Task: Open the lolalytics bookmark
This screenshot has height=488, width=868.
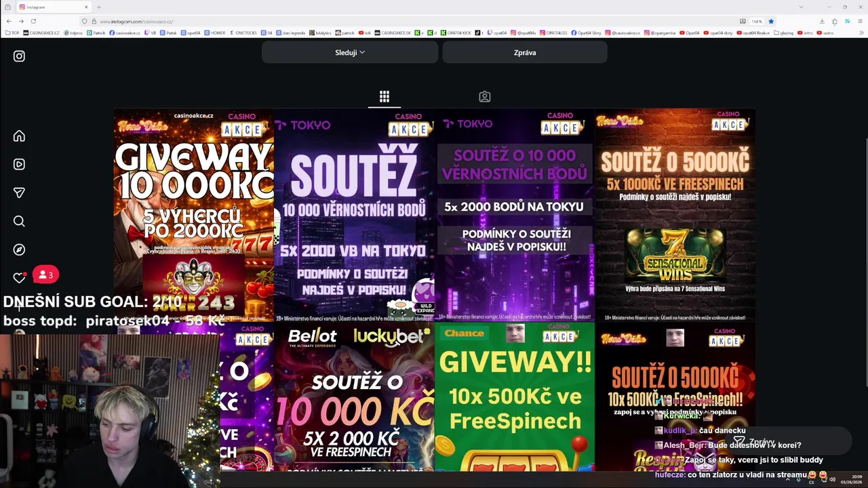Action: pyautogui.click(x=320, y=33)
